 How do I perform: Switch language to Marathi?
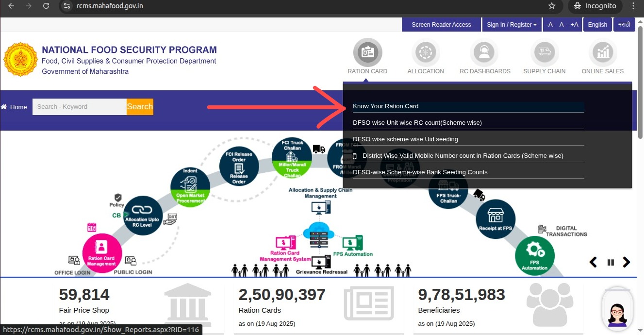tap(624, 25)
